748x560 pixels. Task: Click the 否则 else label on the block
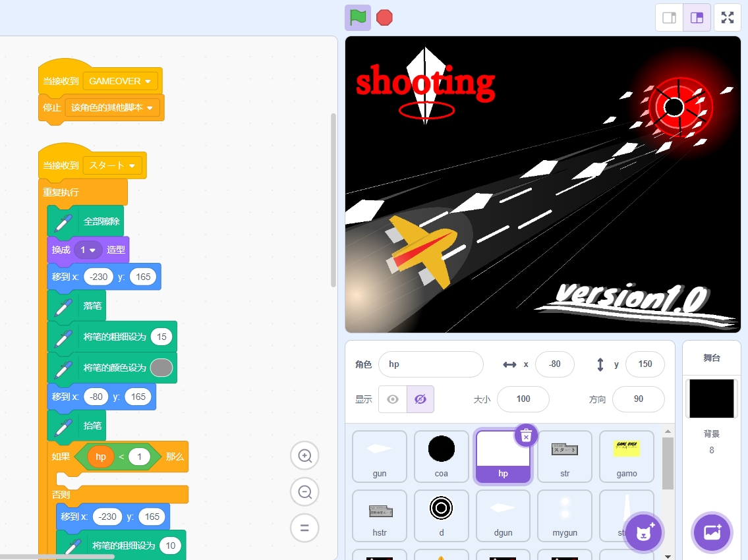click(x=61, y=495)
